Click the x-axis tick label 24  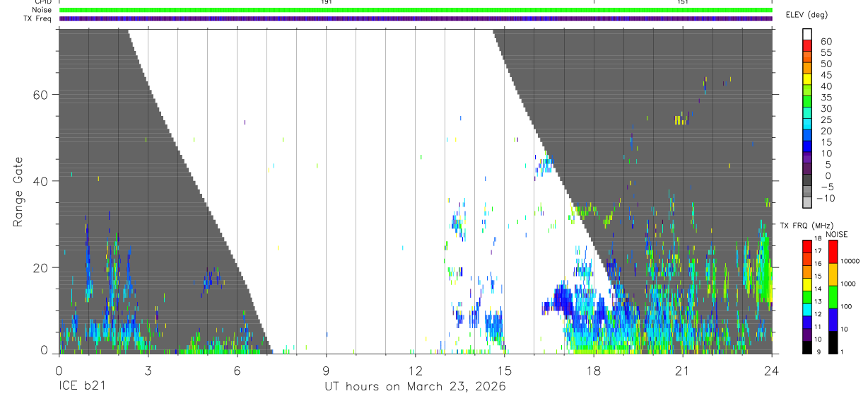(771, 371)
